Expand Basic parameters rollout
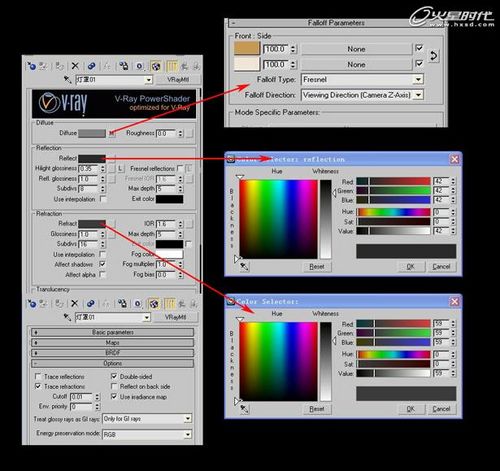 coord(112,332)
